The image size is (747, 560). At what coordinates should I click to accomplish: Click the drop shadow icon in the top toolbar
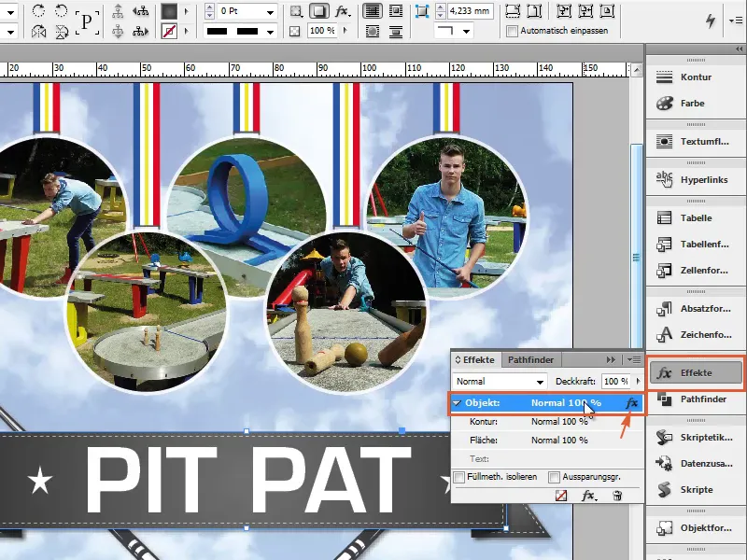pos(318,12)
